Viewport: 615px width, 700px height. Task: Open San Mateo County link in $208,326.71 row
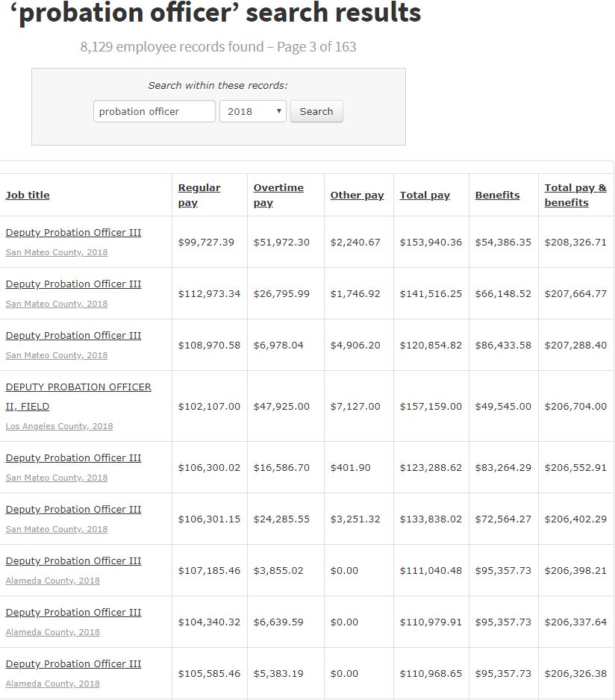point(56,252)
